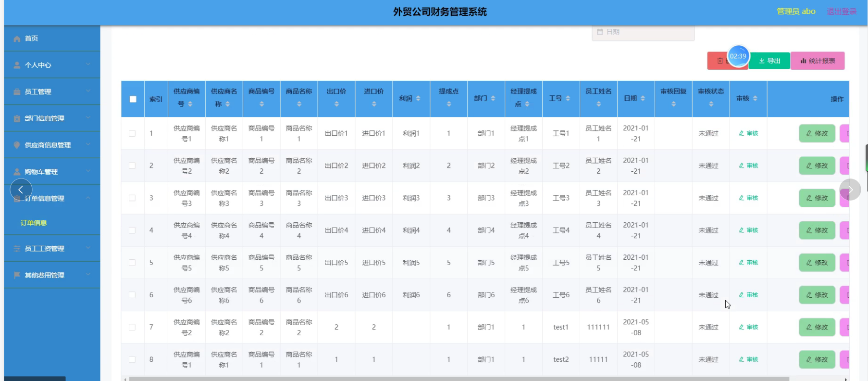The image size is (868, 381).
Task: Click the 审核 edit icon in row 1
Action: (x=742, y=133)
